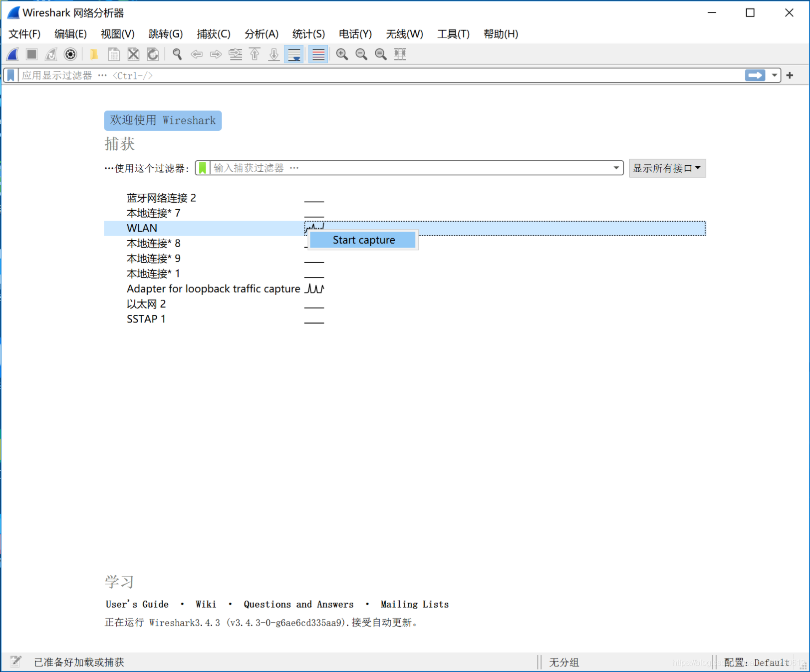Open 帮助(H) menu
810x672 pixels.
[x=501, y=34]
